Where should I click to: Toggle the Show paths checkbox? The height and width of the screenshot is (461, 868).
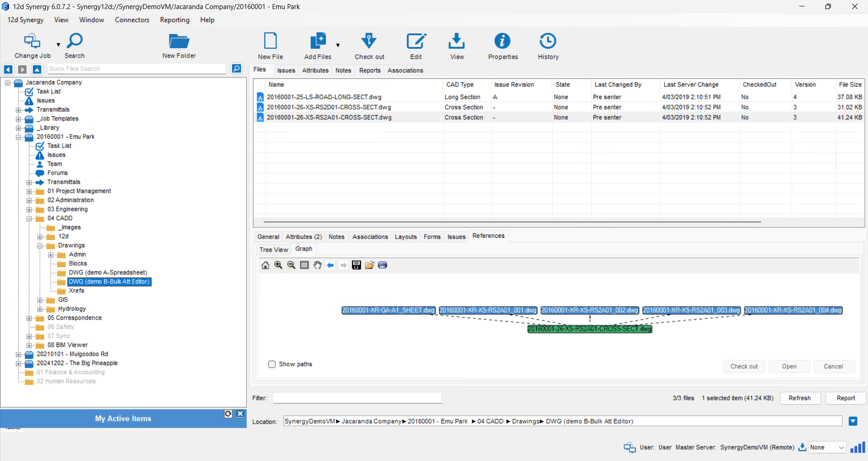tap(272, 364)
